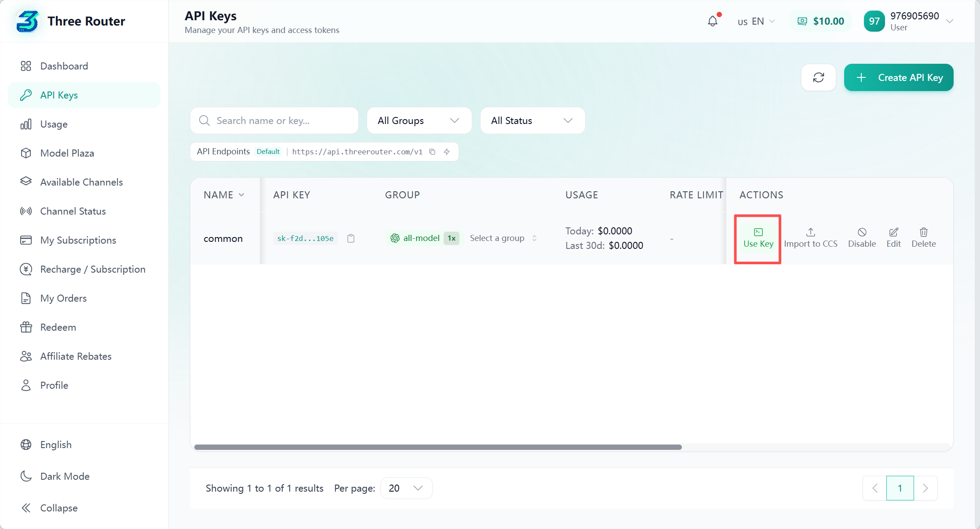
Task: Disable the common API key
Action: 862,238
